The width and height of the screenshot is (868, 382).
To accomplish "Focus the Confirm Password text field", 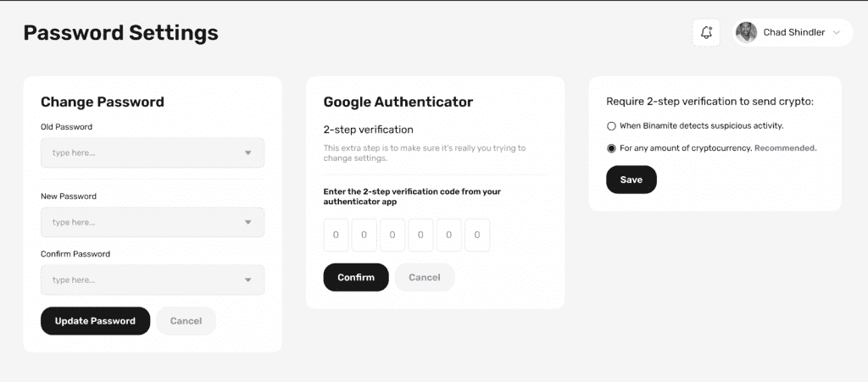I will [153, 280].
